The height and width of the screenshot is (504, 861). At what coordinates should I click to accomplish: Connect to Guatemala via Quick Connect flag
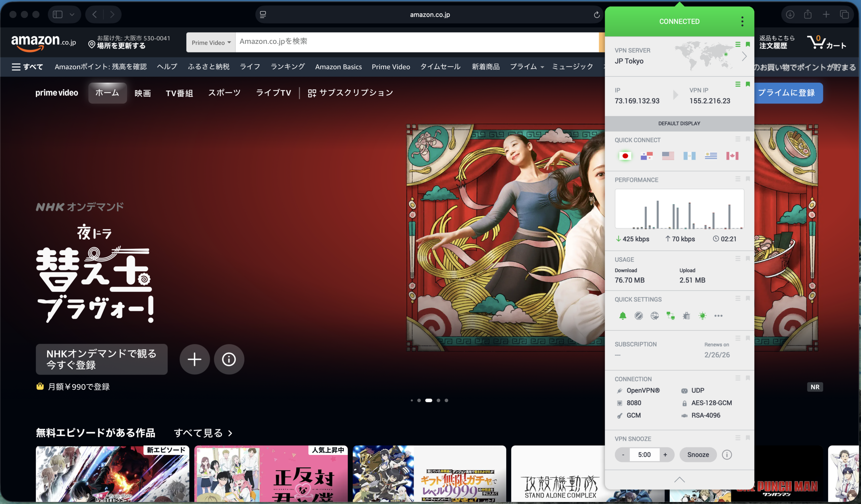point(689,156)
